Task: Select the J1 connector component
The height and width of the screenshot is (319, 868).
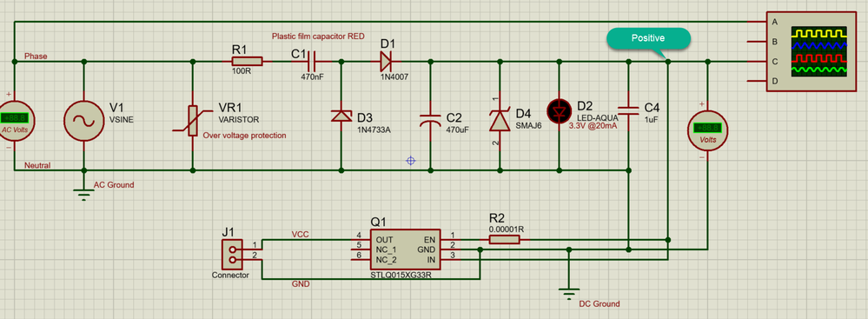Action: coord(232,255)
